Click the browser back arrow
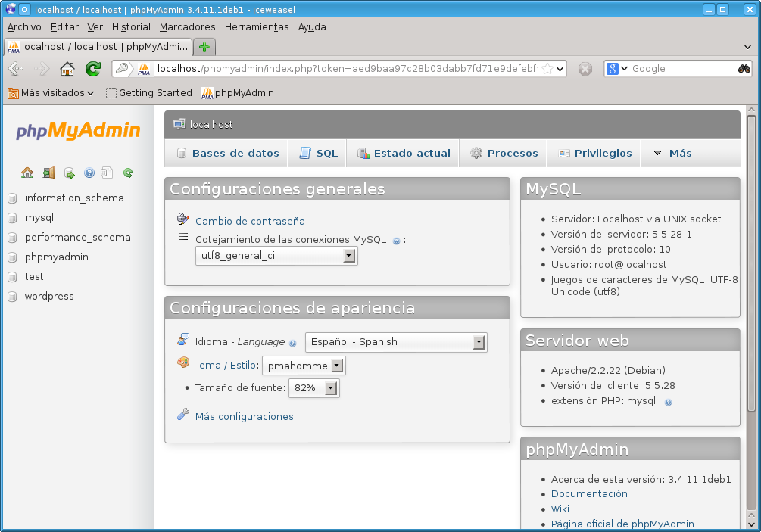Image resolution: width=761 pixels, height=532 pixels. [x=16, y=69]
